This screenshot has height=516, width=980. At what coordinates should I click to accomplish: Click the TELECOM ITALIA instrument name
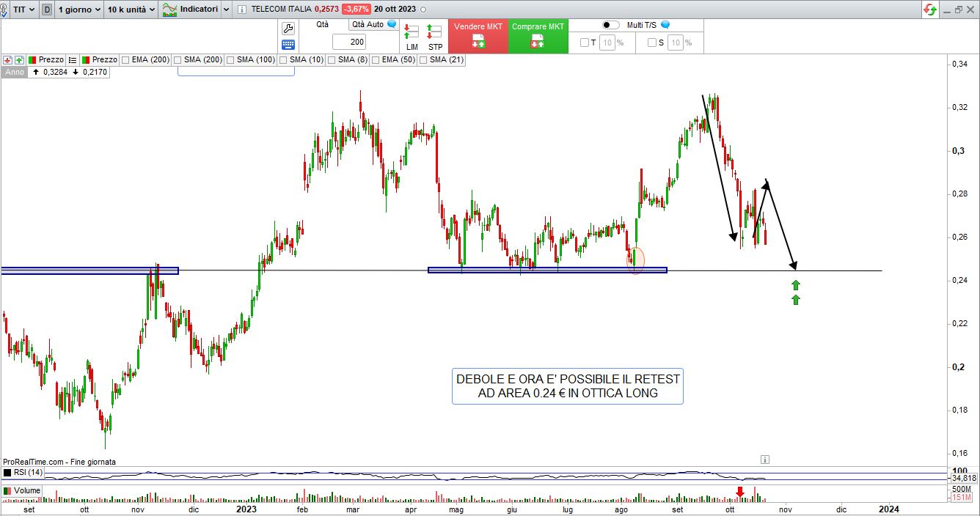[282, 10]
